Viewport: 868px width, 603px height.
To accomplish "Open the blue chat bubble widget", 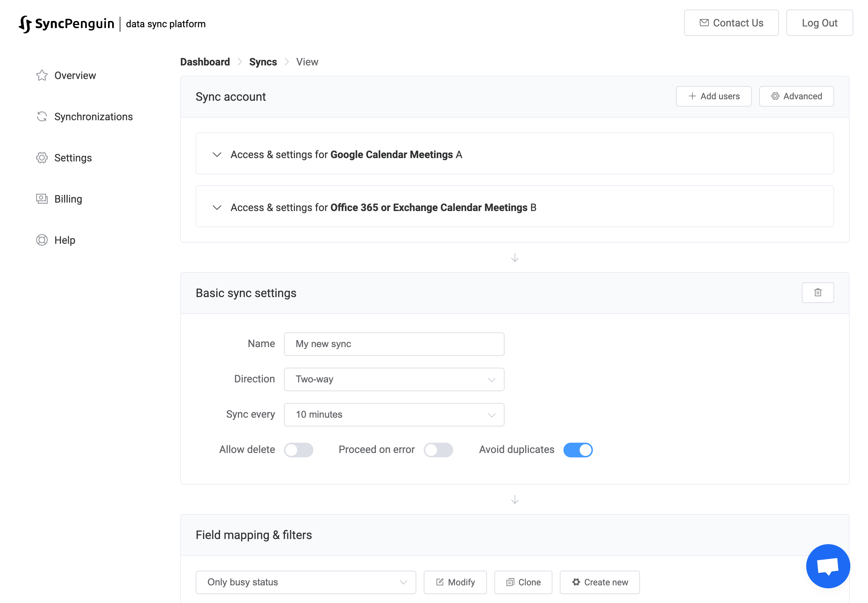I will pyautogui.click(x=828, y=566).
